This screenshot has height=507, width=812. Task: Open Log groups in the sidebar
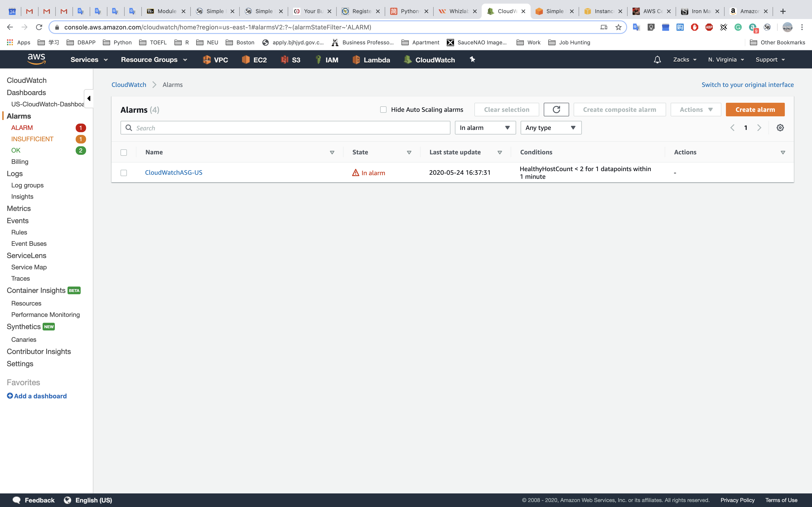click(27, 185)
